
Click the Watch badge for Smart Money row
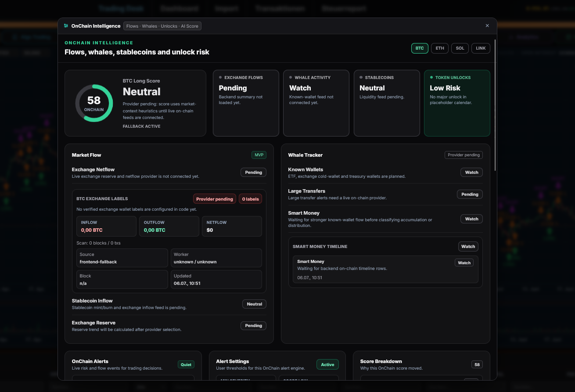(471, 219)
